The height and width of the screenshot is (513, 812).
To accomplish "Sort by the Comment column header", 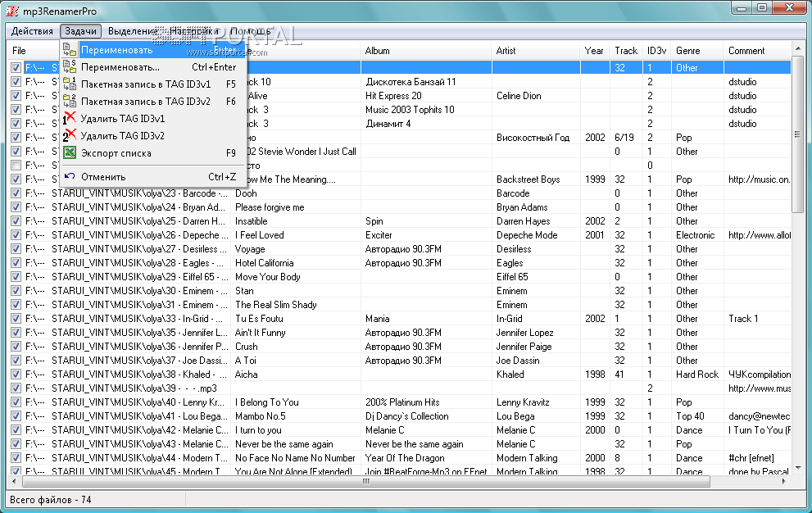I will (x=757, y=51).
